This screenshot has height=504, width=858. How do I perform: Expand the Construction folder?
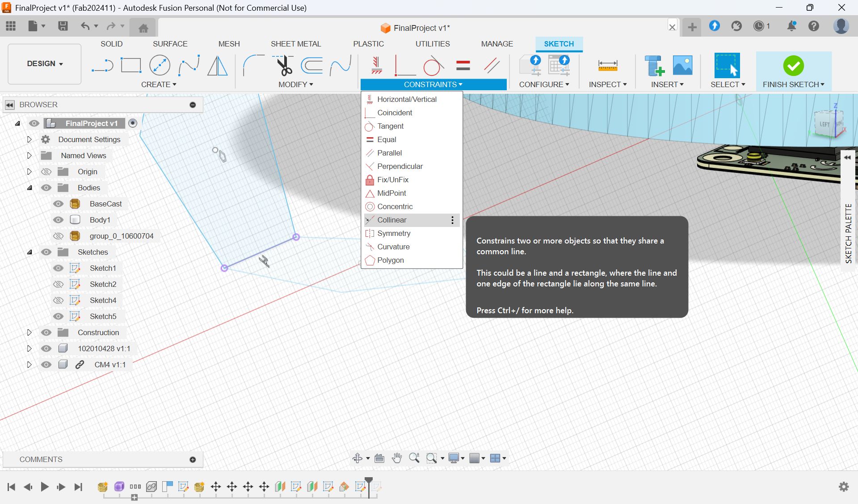click(29, 332)
